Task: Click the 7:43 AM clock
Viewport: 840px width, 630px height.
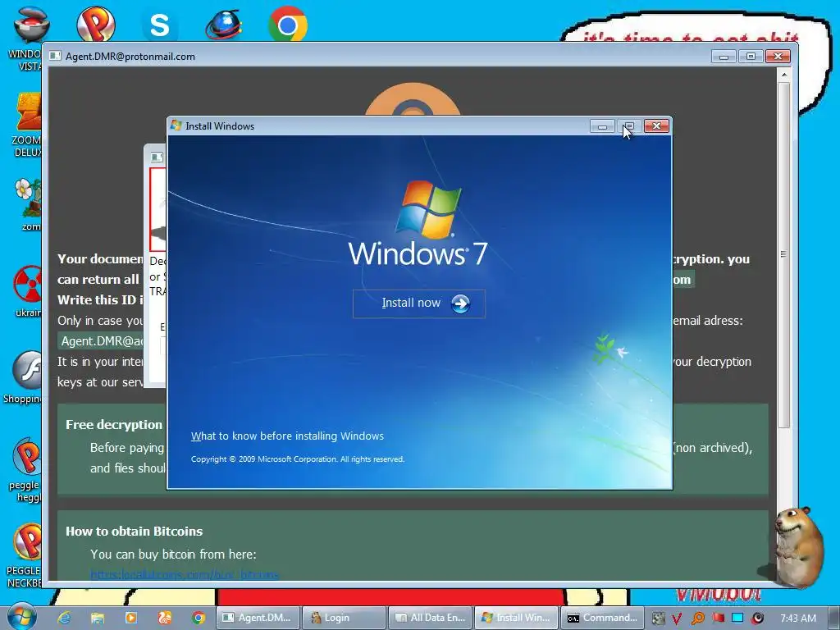Action: pos(797,619)
